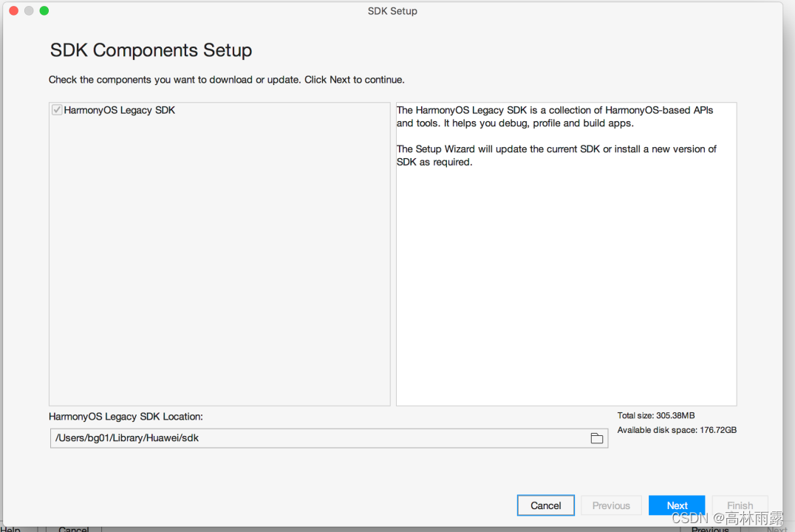Click the SDK Components Setup heading
Viewport: 795px width, 532px height.
point(151,50)
